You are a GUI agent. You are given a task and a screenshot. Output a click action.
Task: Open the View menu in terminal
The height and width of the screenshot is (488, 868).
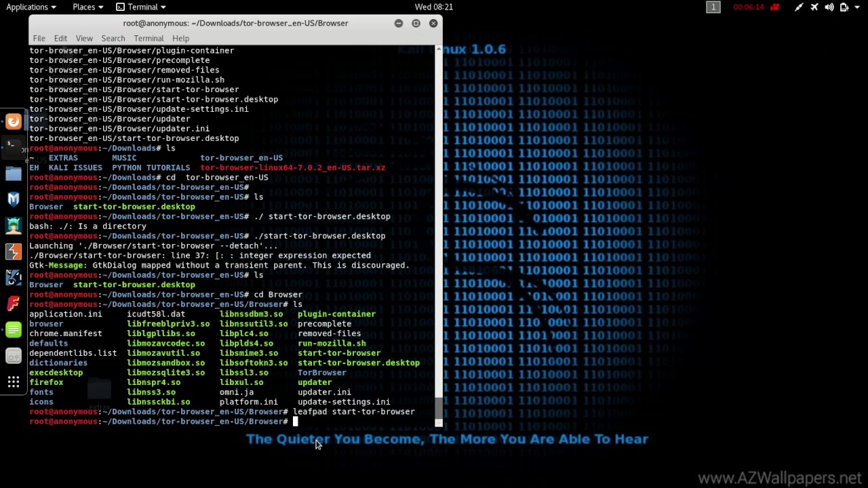(84, 39)
